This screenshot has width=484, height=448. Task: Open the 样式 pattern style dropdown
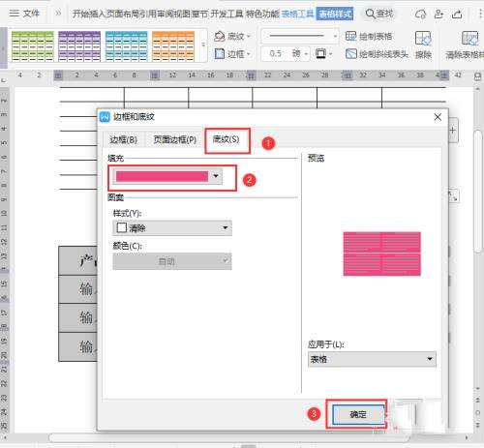(x=172, y=228)
